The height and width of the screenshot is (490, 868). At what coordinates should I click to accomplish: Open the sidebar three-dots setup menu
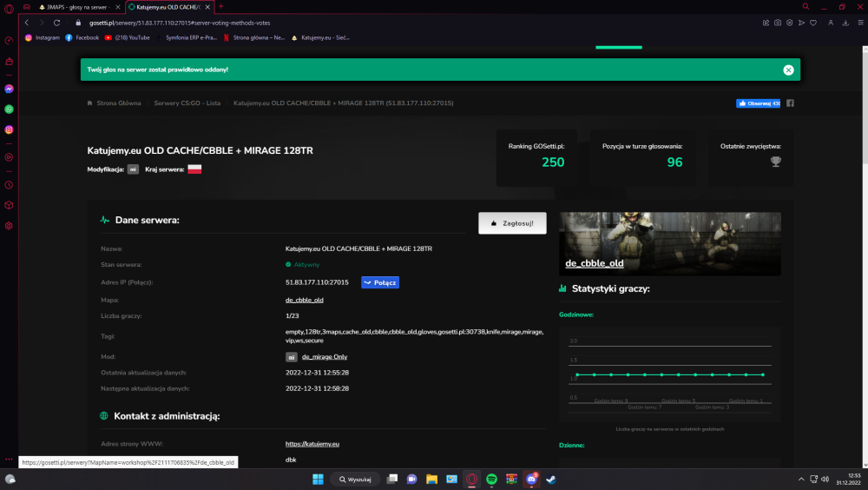[9, 459]
